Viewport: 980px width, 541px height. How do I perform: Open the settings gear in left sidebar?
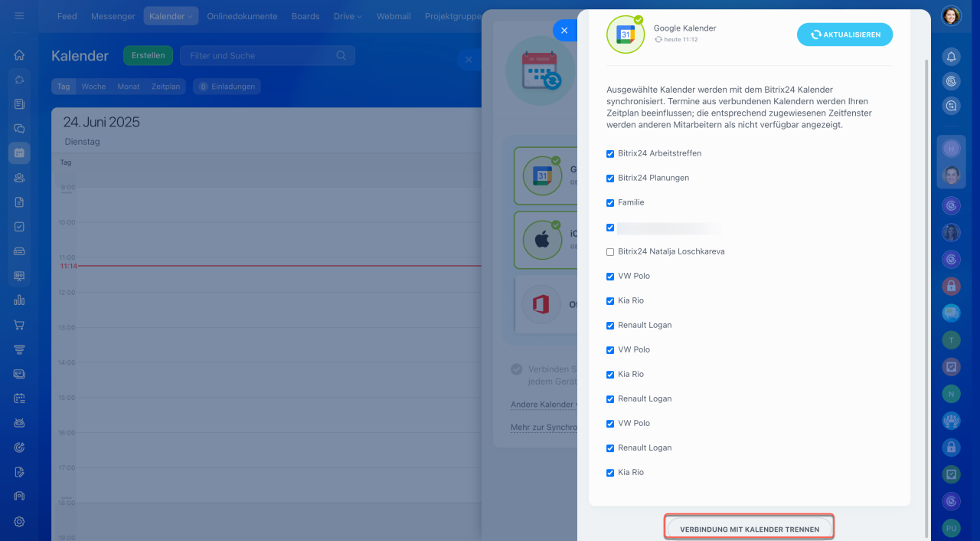tap(19, 522)
